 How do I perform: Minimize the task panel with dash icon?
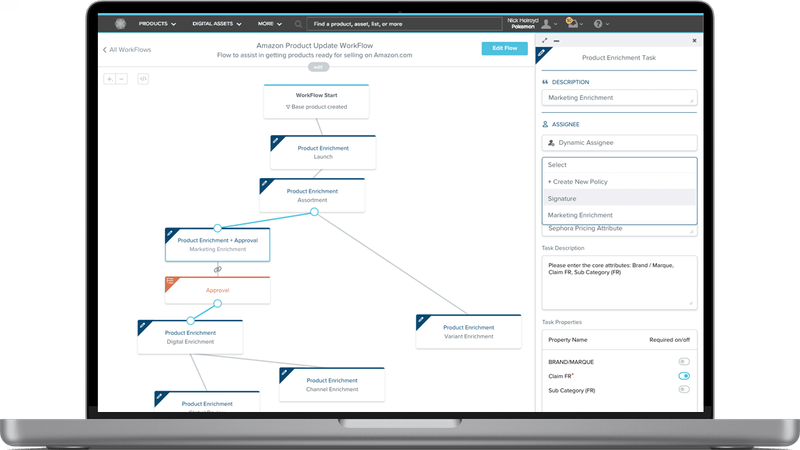[556, 41]
